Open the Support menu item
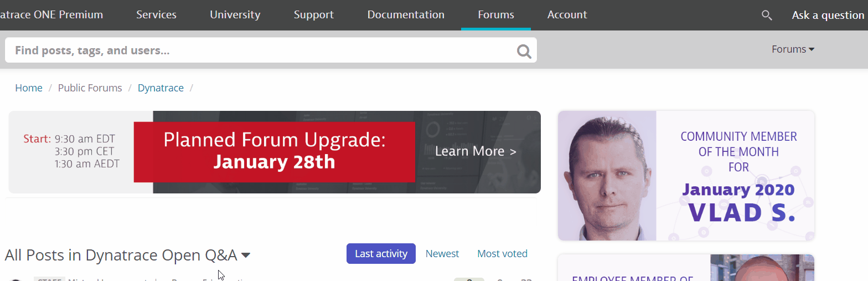 pos(314,15)
